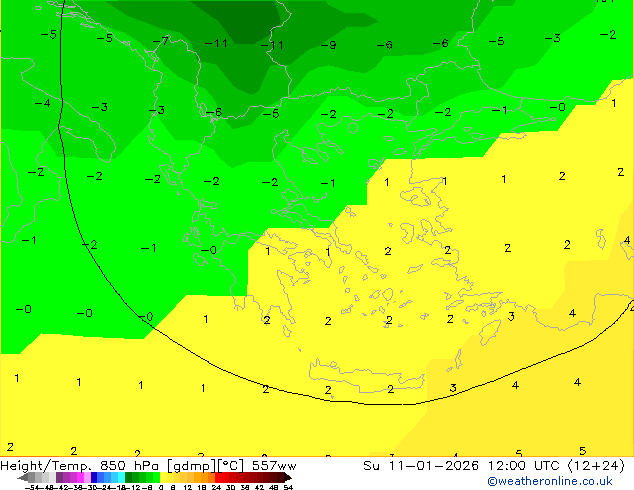Click the '-9' temperature value on map

[x=329, y=45]
